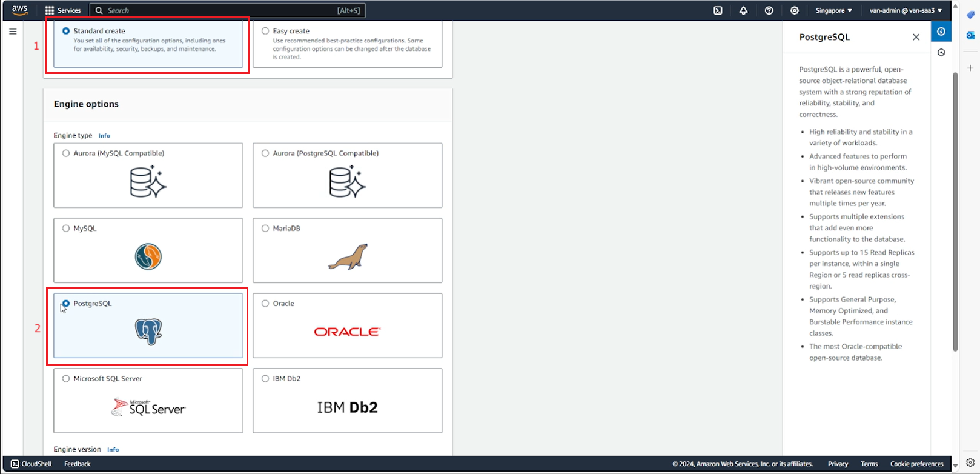Screen dimensions: 980x474
Task: Open the settings gear in top bar
Action: coord(795,10)
